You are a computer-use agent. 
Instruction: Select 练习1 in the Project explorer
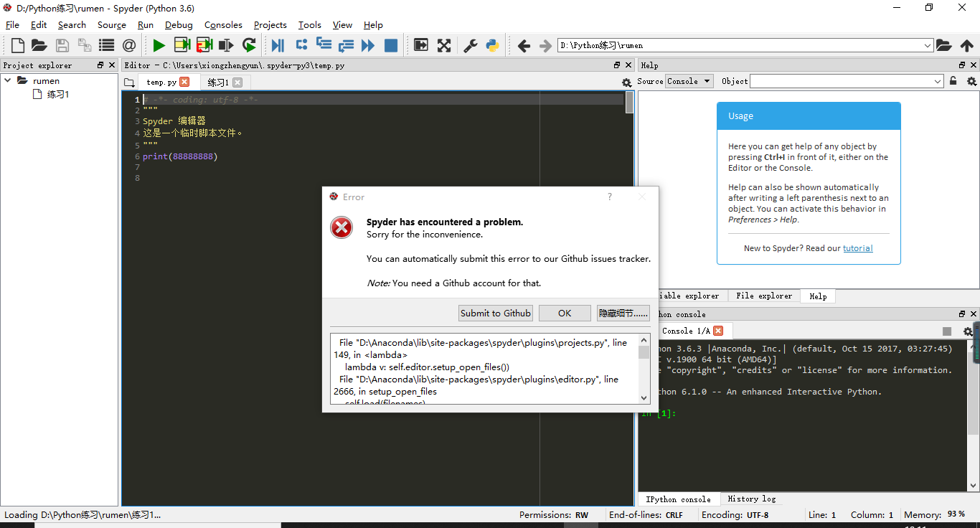[57, 94]
